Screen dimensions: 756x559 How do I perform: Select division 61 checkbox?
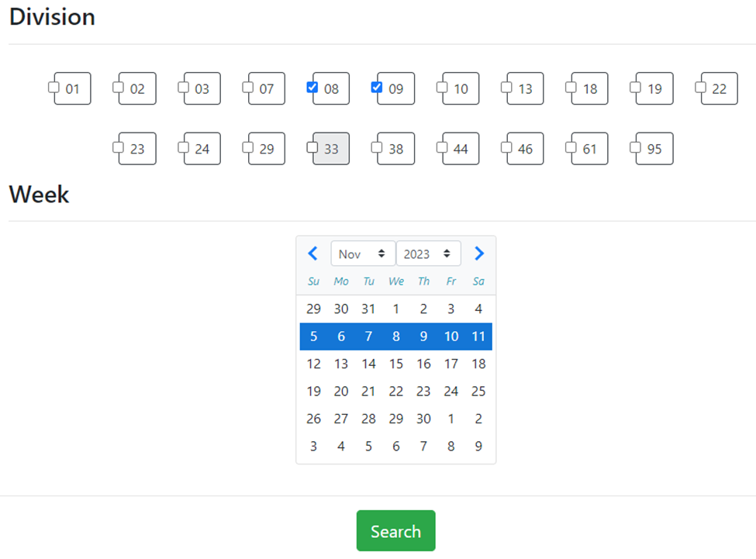[571, 147]
